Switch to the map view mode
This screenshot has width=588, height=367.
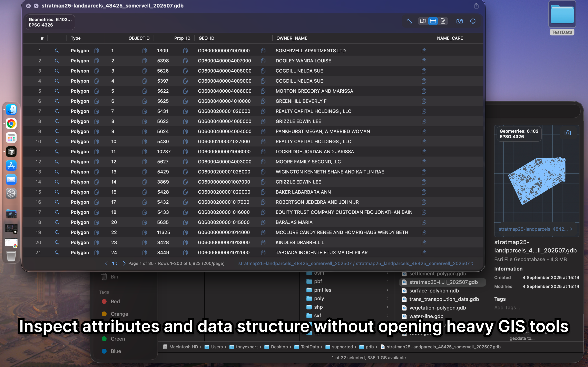423,21
